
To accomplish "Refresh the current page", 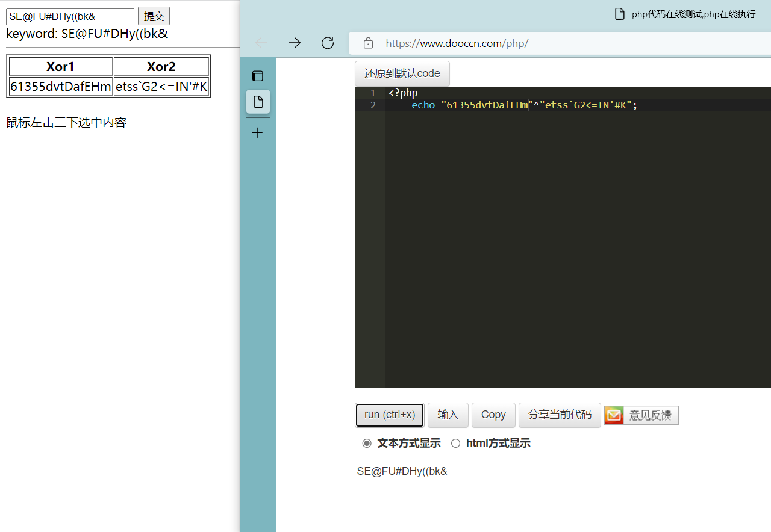I will (327, 43).
